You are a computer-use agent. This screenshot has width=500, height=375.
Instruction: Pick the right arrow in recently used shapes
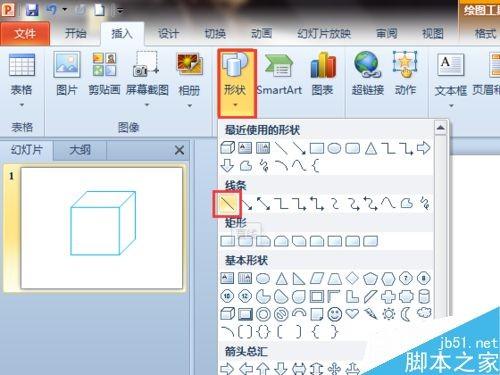point(424,148)
